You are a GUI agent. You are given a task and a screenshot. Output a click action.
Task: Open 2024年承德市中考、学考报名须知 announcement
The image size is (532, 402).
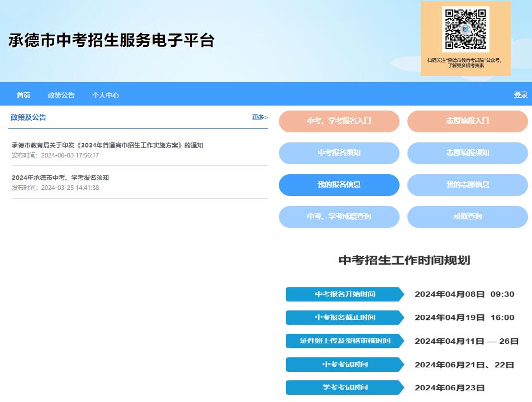click(60, 178)
